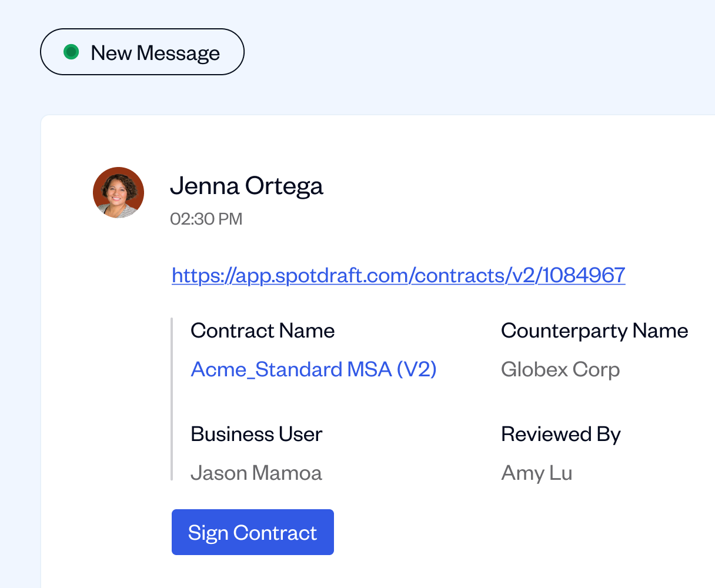The height and width of the screenshot is (588, 715).
Task: Open the New Message pill
Action: tap(142, 52)
